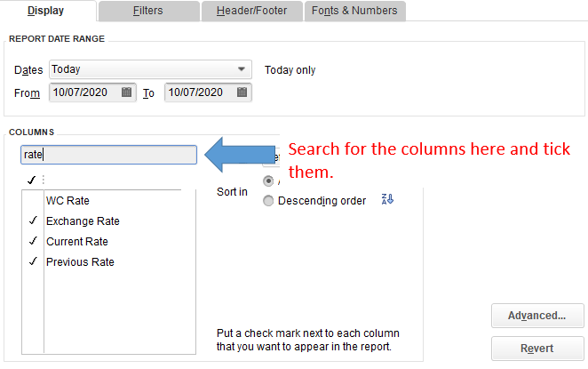Select the Current Rate row text
This screenshot has width=588, height=369.
pos(77,241)
